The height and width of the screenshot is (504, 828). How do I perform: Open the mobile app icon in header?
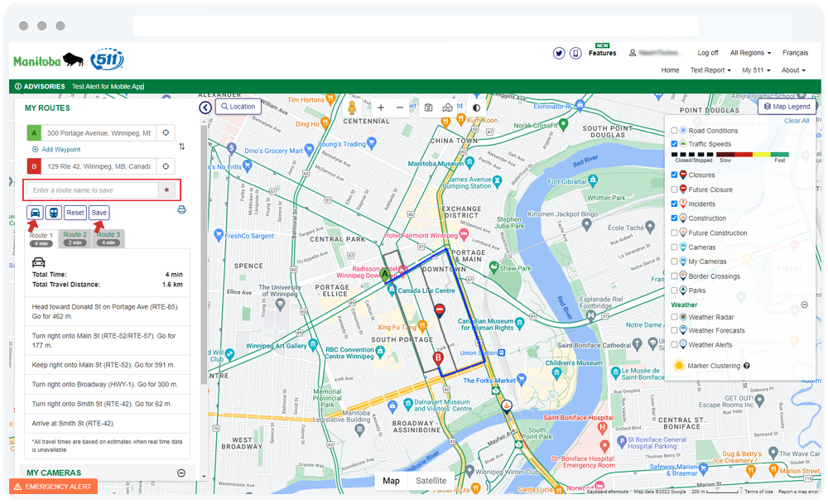[575, 53]
